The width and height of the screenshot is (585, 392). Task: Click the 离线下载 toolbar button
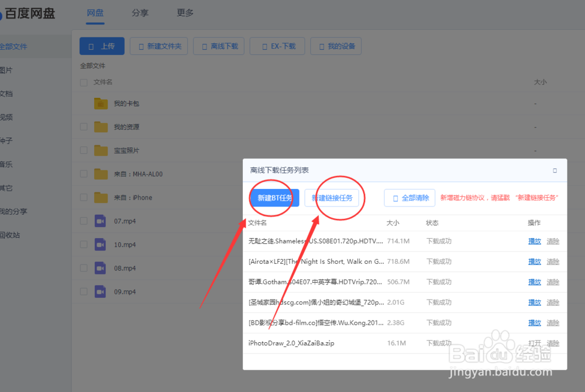tap(219, 46)
